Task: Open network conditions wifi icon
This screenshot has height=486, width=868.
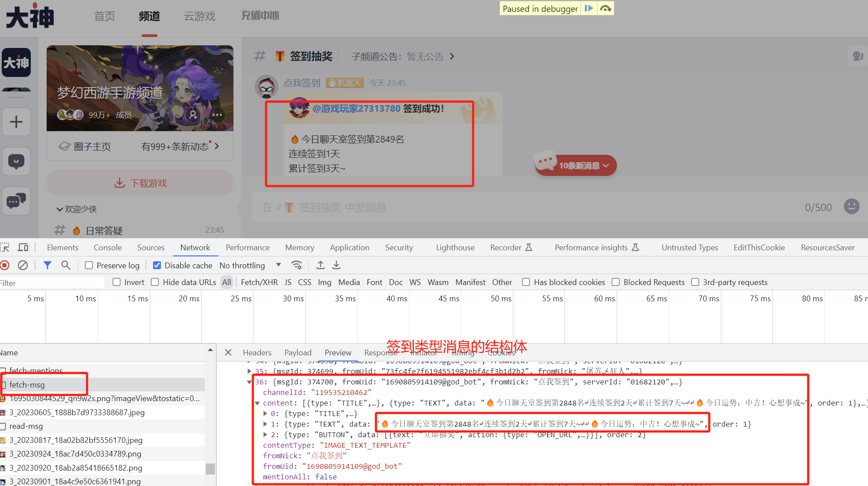Action: click(x=297, y=265)
